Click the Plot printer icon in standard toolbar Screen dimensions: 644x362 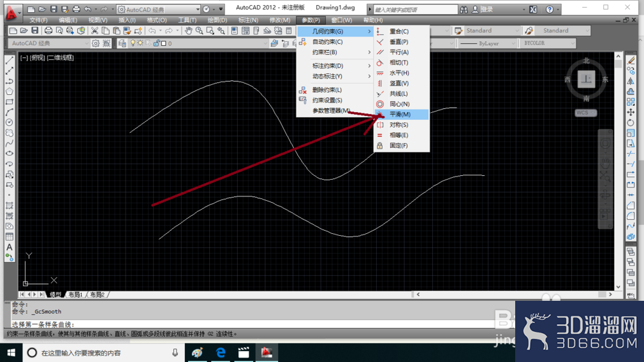(48, 31)
